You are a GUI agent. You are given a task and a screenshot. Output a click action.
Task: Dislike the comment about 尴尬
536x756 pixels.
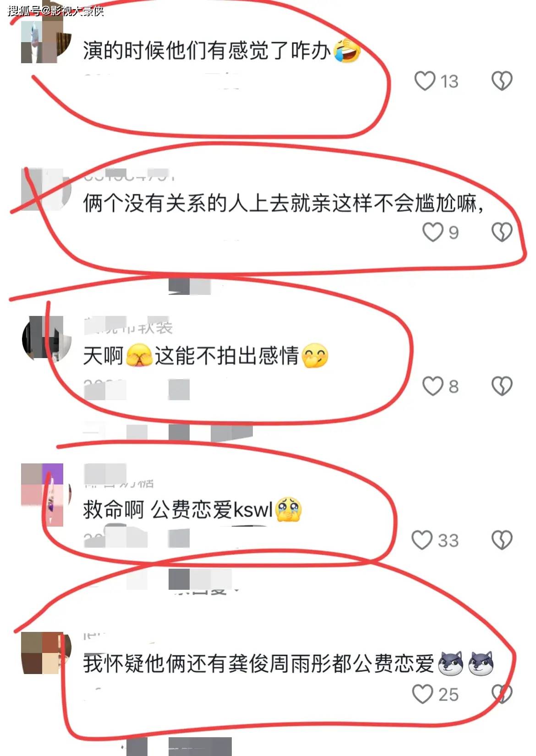(502, 232)
